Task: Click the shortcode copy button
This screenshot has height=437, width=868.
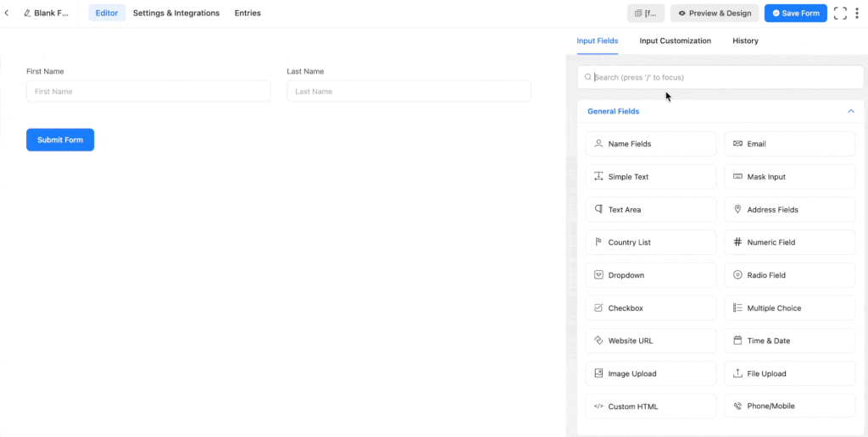Action: click(x=646, y=14)
